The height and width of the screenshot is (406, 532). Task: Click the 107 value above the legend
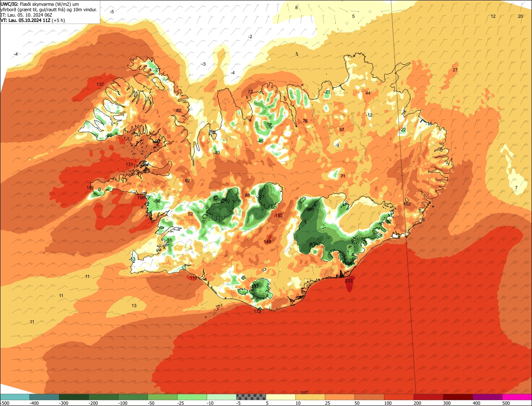(x=304, y=393)
